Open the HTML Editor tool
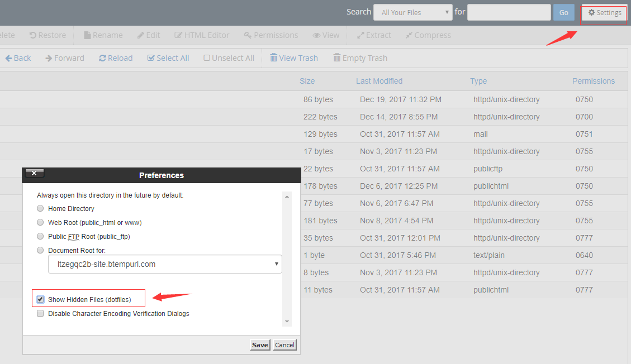631x364 pixels. pos(202,35)
